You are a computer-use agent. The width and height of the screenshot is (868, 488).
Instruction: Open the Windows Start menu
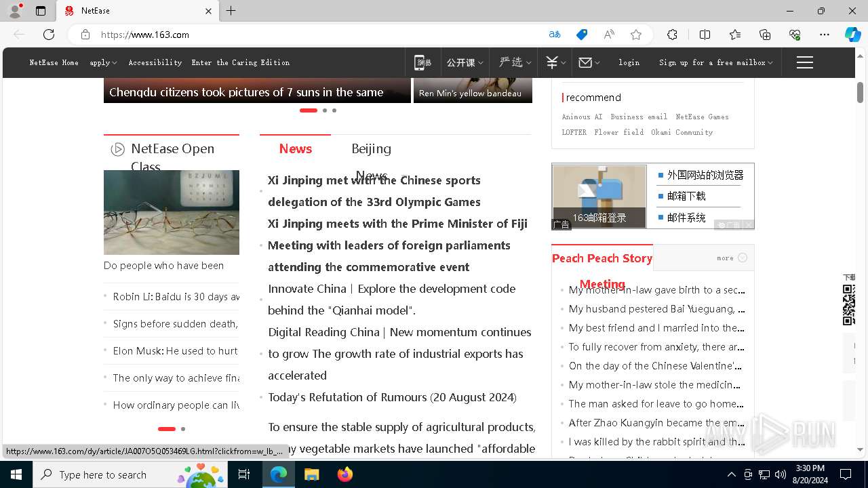16,474
